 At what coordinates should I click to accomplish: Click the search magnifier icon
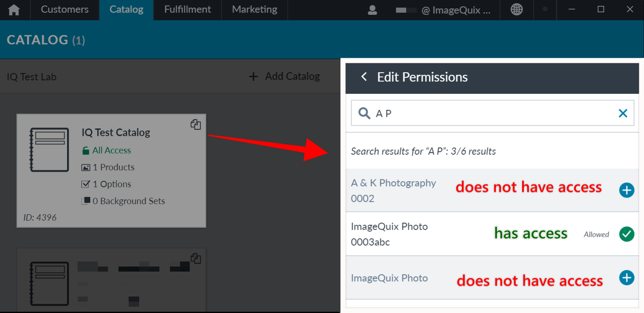(364, 113)
